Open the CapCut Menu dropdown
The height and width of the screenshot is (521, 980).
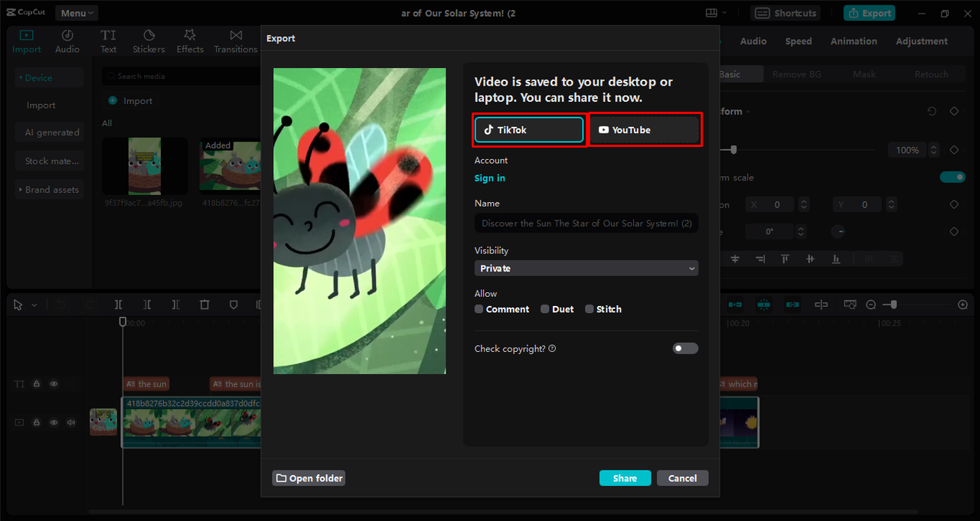[x=77, y=13]
